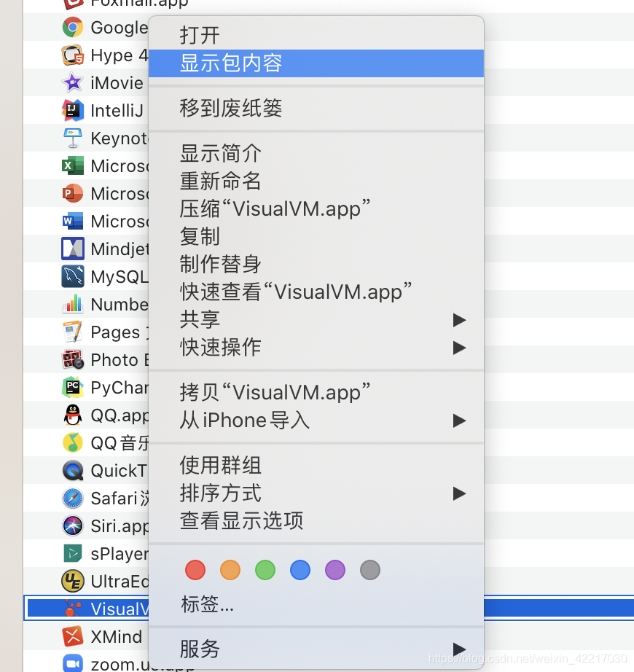Click the zoom.us camera icon

point(73,663)
